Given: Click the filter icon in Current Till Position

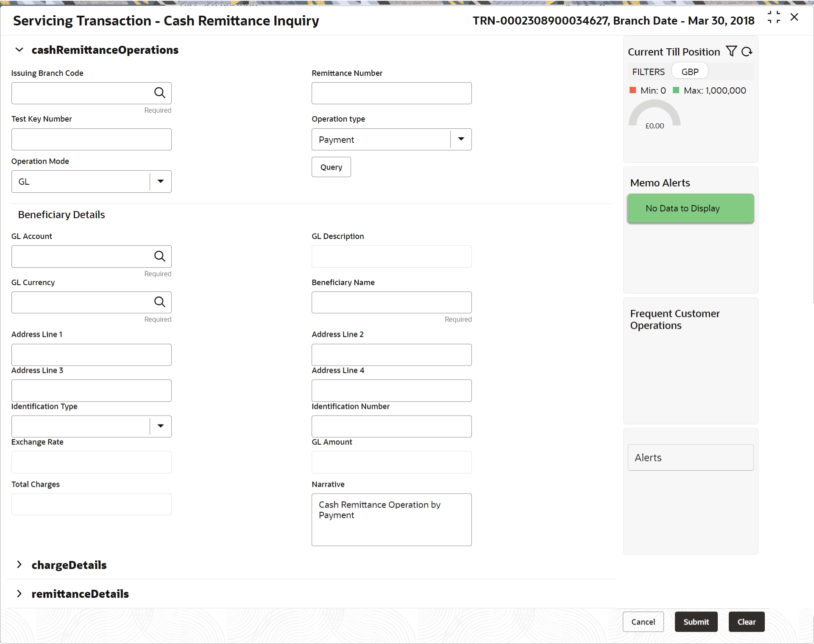Looking at the screenshot, I should pos(731,51).
